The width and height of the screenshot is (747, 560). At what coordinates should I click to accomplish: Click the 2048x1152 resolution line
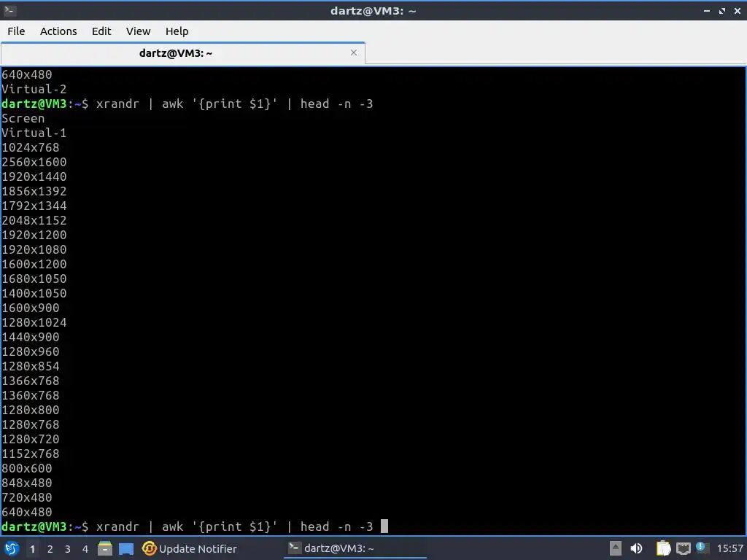tap(34, 220)
